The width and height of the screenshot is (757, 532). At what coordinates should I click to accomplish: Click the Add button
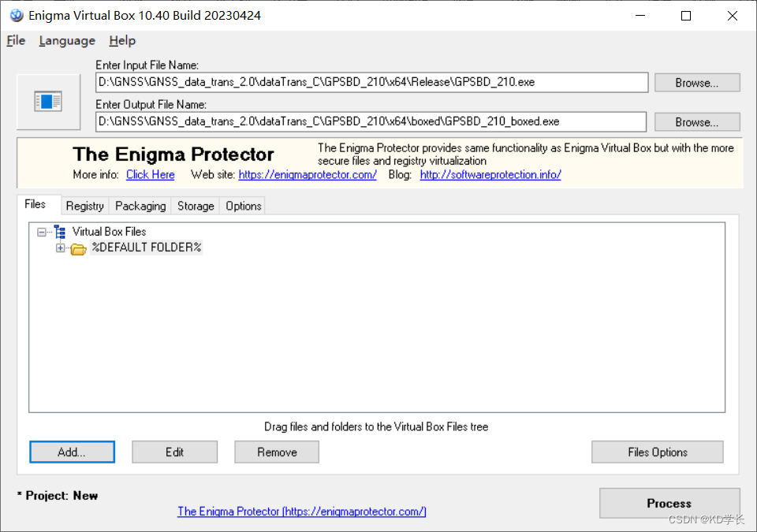pyautogui.click(x=72, y=452)
